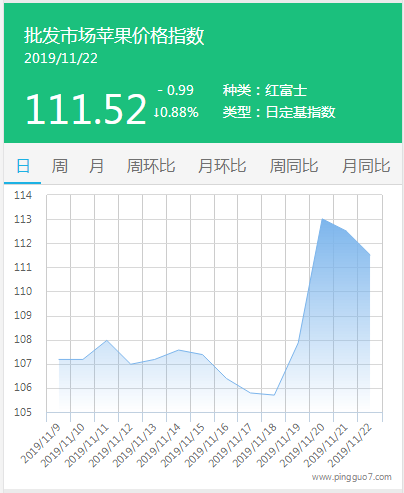Image resolution: width=404 pixels, height=493 pixels.
Task: Open the 周同比 tab
Action: pyautogui.click(x=294, y=166)
